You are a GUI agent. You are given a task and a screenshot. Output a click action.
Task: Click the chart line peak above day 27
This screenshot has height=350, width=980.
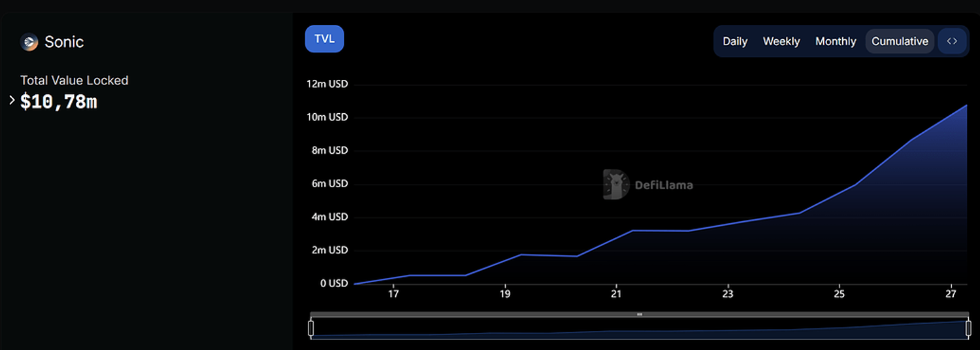coord(966,105)
